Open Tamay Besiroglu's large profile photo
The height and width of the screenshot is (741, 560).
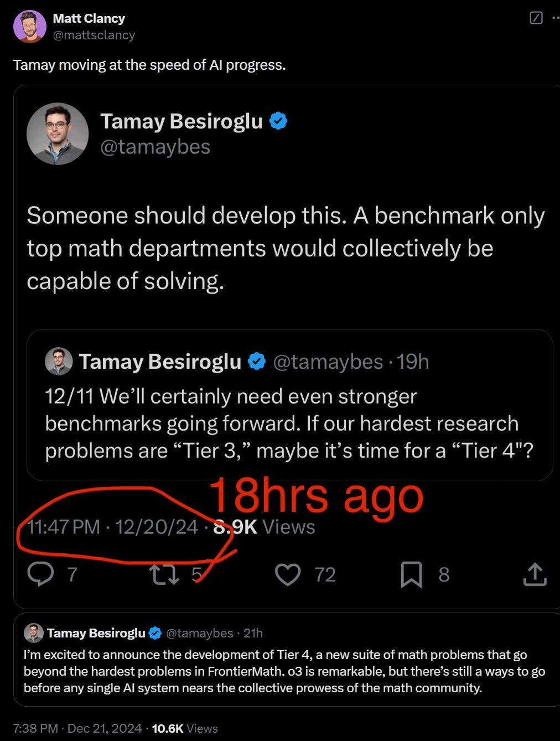click(x=58, y=133)
